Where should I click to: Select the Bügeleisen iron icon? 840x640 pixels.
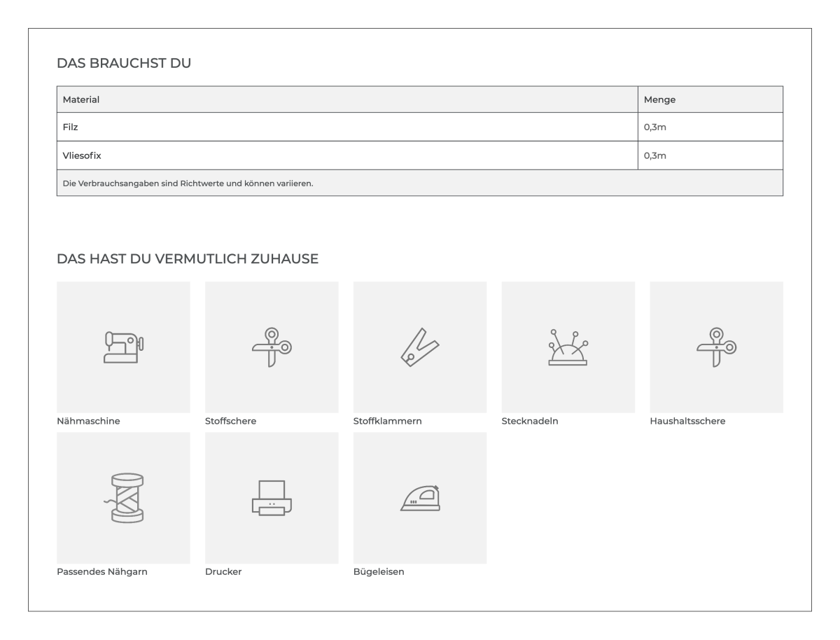tap(420, 498)
